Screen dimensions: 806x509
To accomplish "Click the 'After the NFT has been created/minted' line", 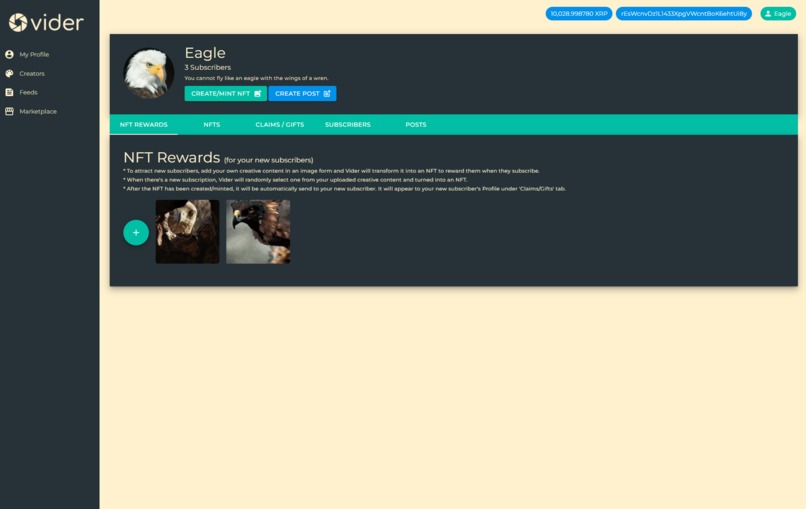I will pyautogui.click(x=344, y=189).
